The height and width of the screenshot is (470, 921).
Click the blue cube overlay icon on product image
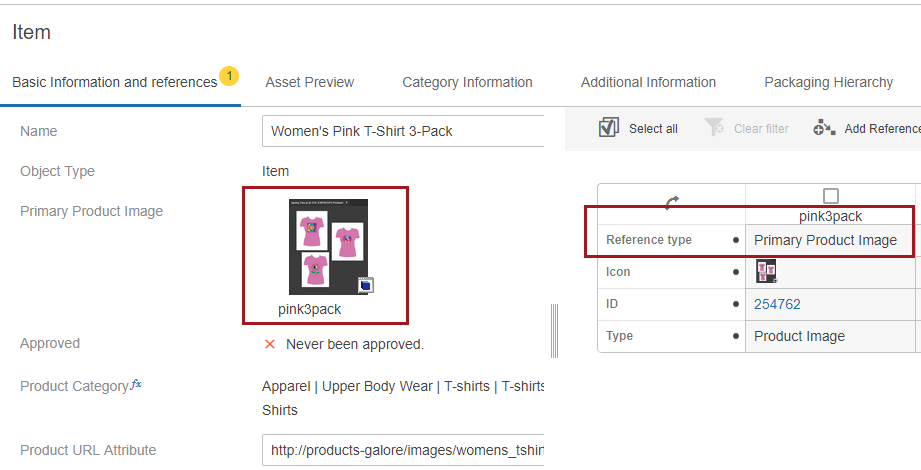365,285
